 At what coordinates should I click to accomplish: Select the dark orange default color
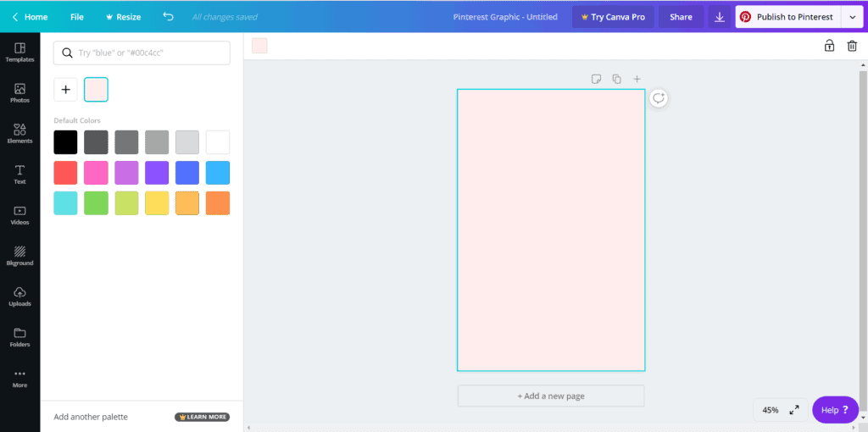click(x=218, y=203)
